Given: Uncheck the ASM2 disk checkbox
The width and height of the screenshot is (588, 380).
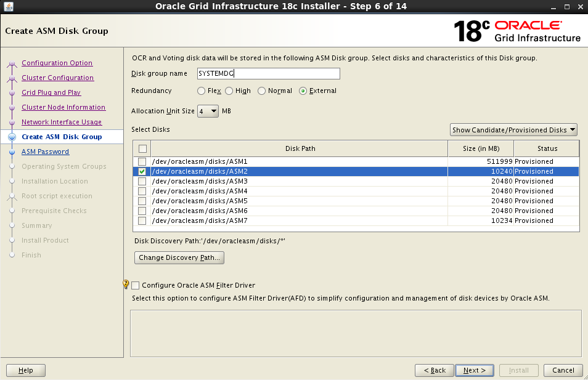Looking at the screenshot, I should click(142, 171).
